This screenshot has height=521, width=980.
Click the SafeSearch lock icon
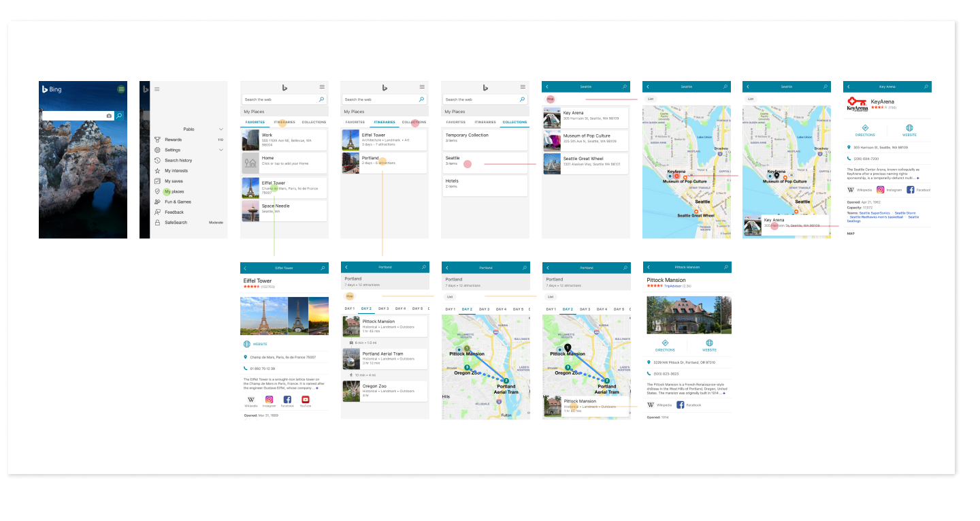158,223
